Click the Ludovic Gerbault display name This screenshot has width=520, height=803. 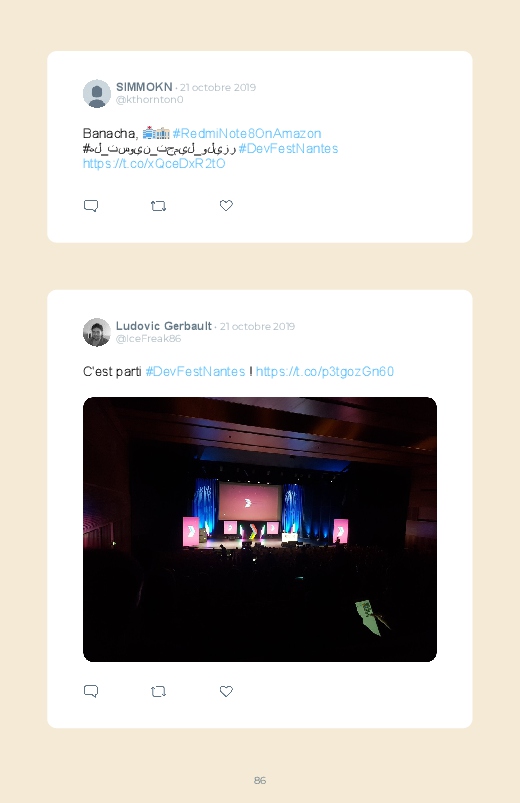tap(163, 326)
